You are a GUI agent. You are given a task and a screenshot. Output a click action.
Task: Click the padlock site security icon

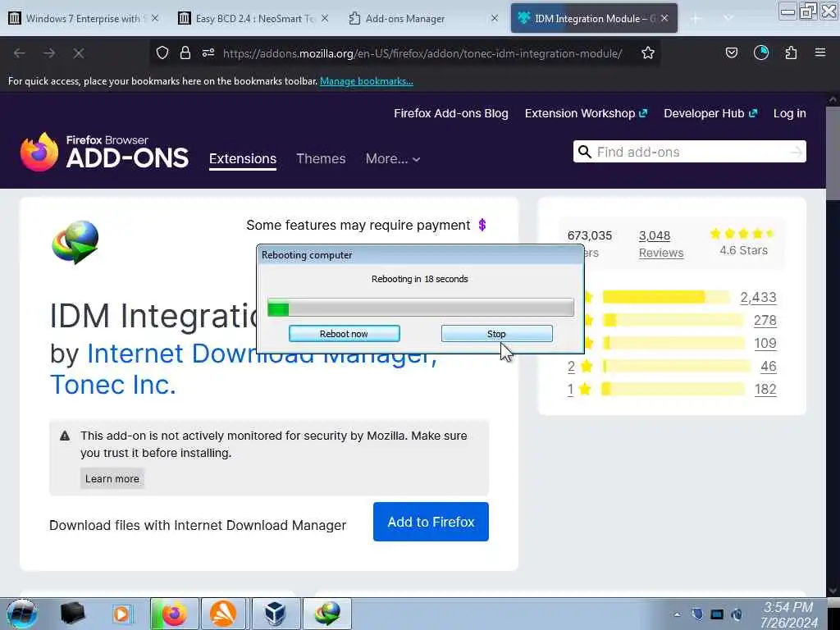pyautogui.click(x=185, y=52)
